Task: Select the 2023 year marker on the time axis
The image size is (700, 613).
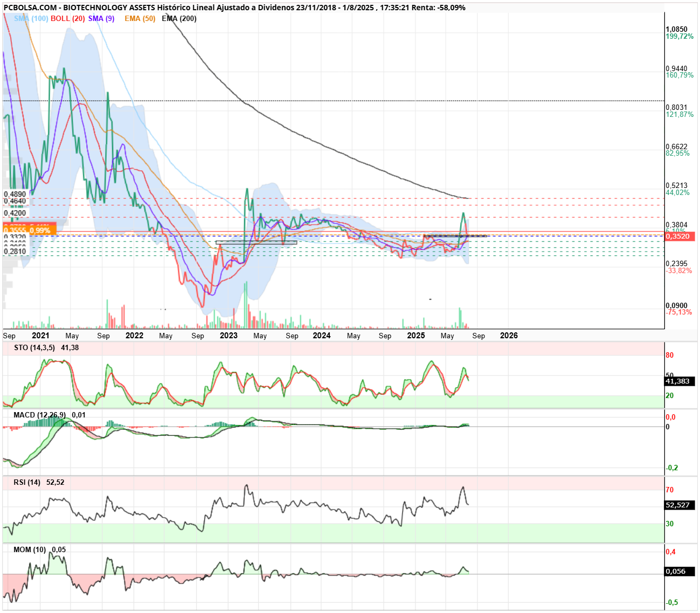Action: click(228, 335)
